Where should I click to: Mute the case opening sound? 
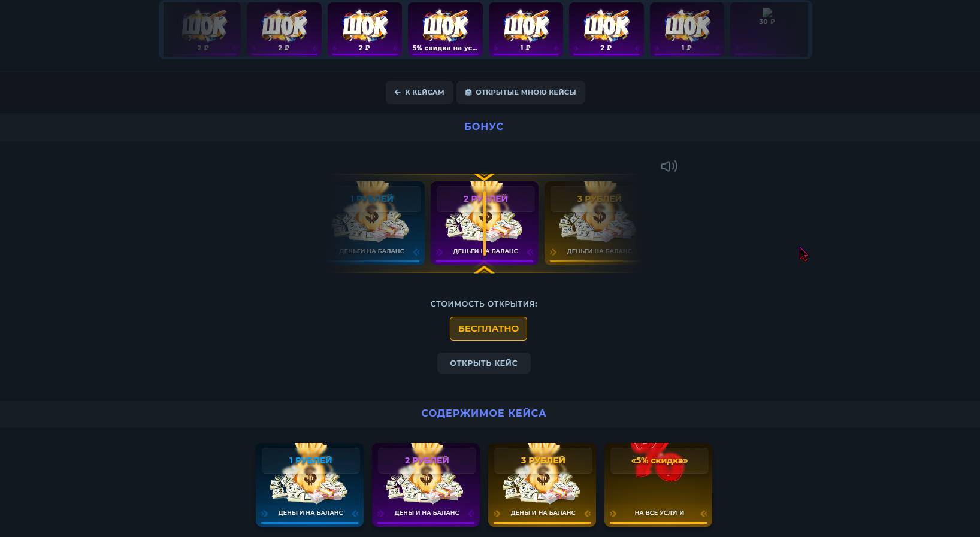coord(669,166)
